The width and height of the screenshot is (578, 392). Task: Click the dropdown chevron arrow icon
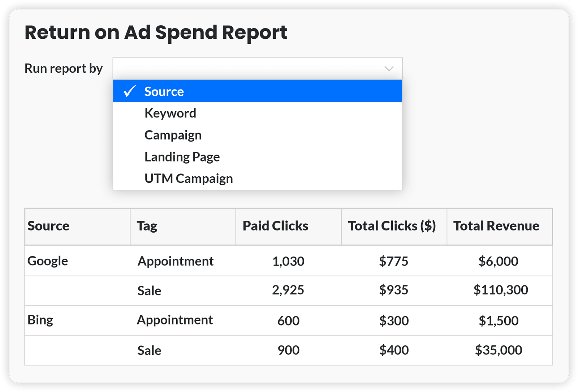click(x=389, y=69)
